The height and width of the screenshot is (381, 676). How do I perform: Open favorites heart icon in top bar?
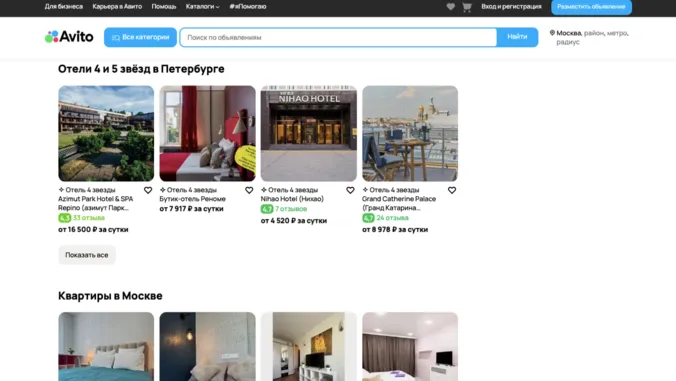pos(451,6)
